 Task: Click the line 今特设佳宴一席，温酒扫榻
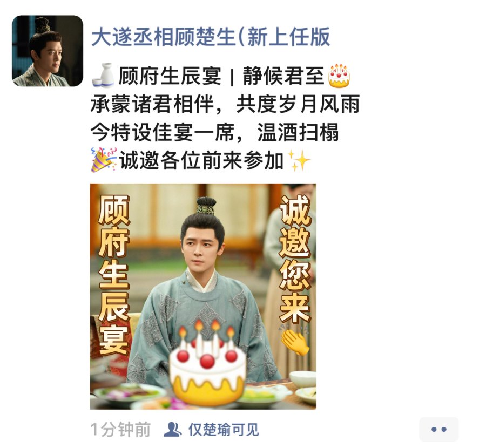pyautogui.click(x=214, y=132)
